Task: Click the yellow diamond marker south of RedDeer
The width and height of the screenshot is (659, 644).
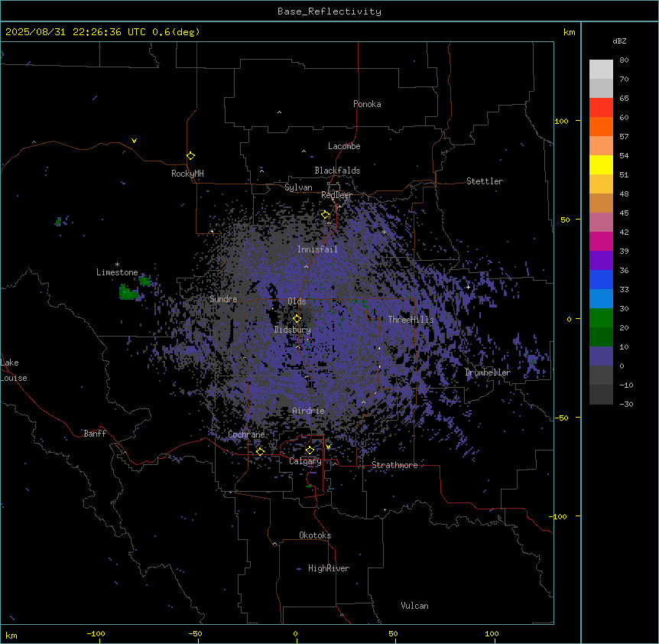Action: point(326,215)
